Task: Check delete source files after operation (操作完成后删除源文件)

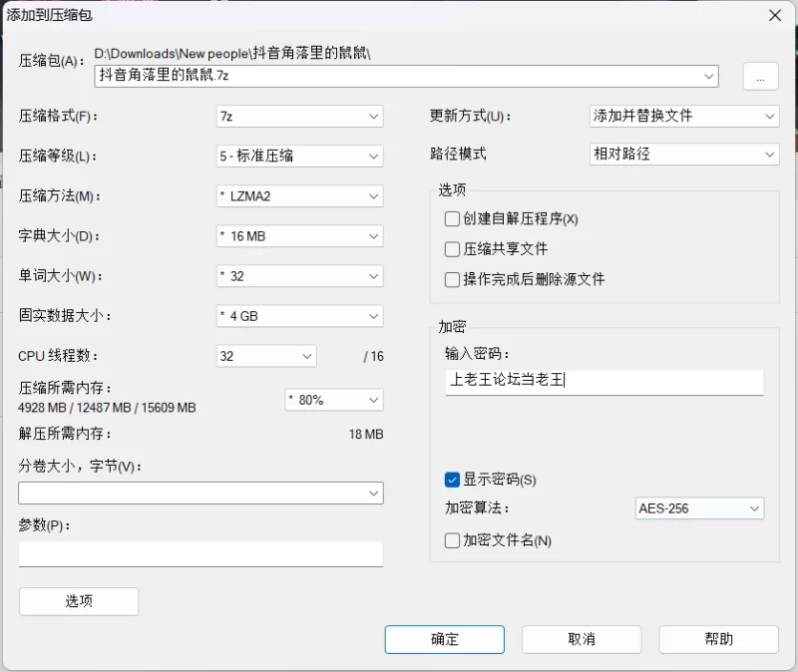Action: click(453, 279)
